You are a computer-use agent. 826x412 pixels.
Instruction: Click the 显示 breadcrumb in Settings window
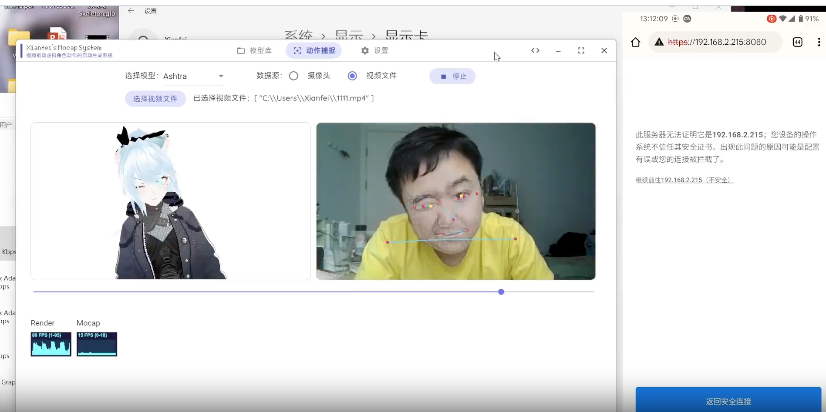click(x=349, y=36)
